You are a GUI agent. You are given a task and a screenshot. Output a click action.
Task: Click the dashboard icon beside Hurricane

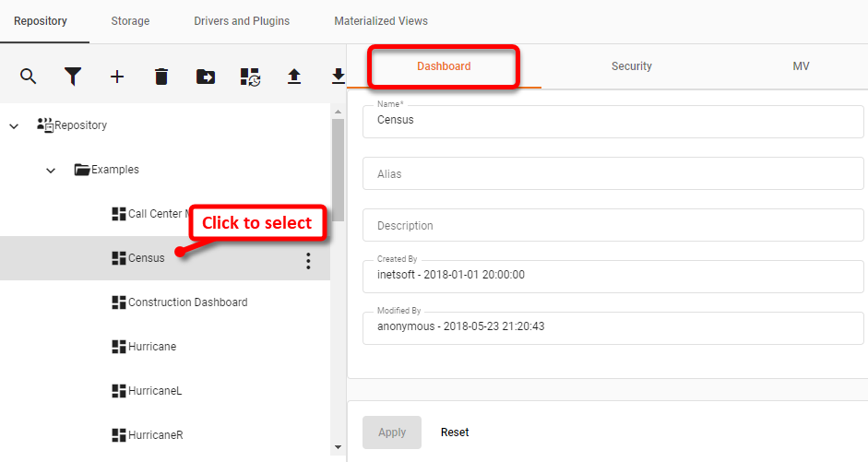coord(118,347)
